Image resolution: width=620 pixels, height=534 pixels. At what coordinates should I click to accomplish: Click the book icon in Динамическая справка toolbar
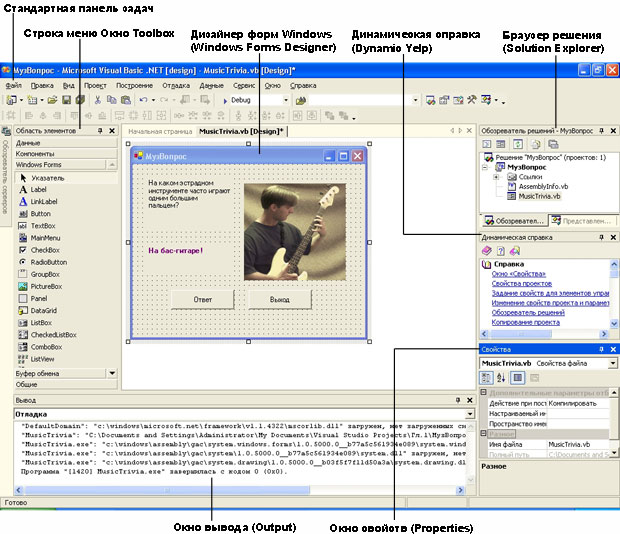(x=487, y=251)
